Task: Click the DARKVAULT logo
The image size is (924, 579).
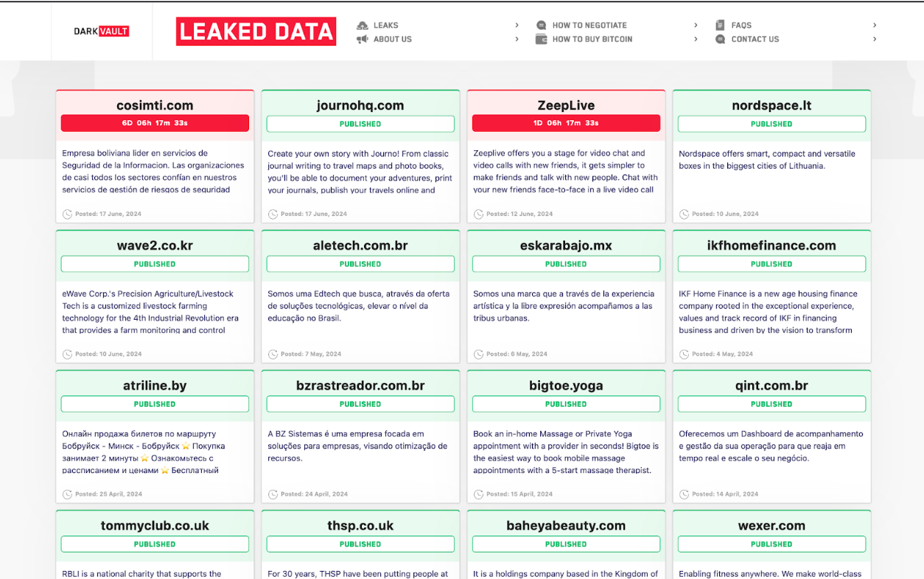Action: [x=100, y=30]
